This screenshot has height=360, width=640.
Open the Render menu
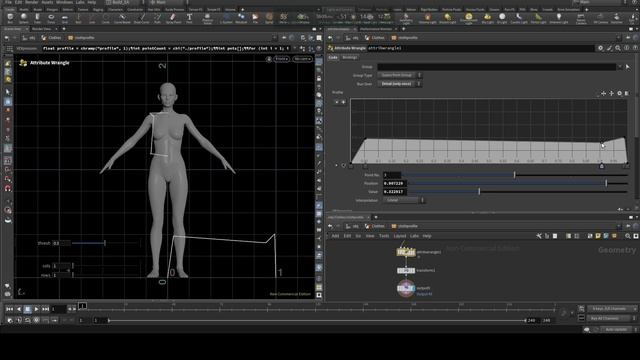click(x=31, y=2)
